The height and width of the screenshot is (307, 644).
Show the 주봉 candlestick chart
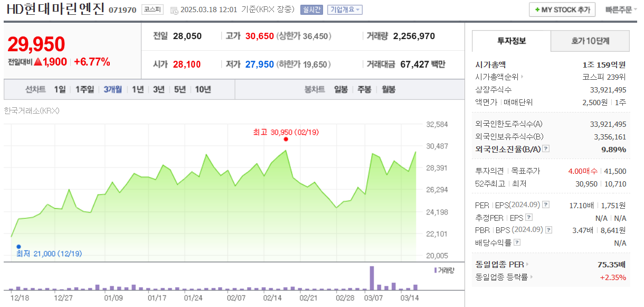364,89
